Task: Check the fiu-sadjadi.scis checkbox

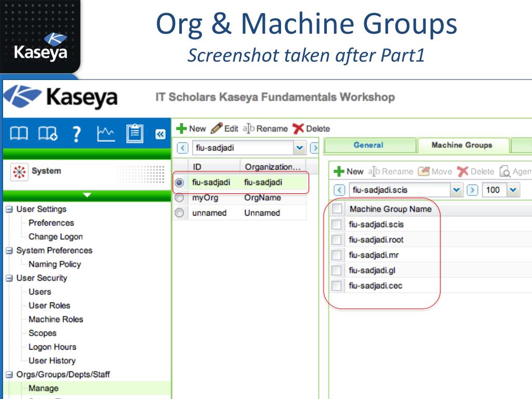Action: (x=336, y=224)
